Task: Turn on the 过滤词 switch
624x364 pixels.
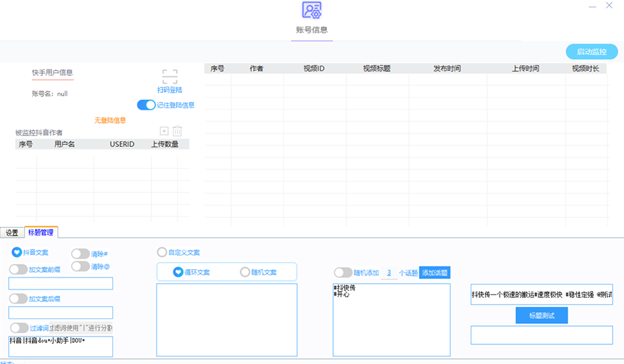Action: click(x=19, y=327)
